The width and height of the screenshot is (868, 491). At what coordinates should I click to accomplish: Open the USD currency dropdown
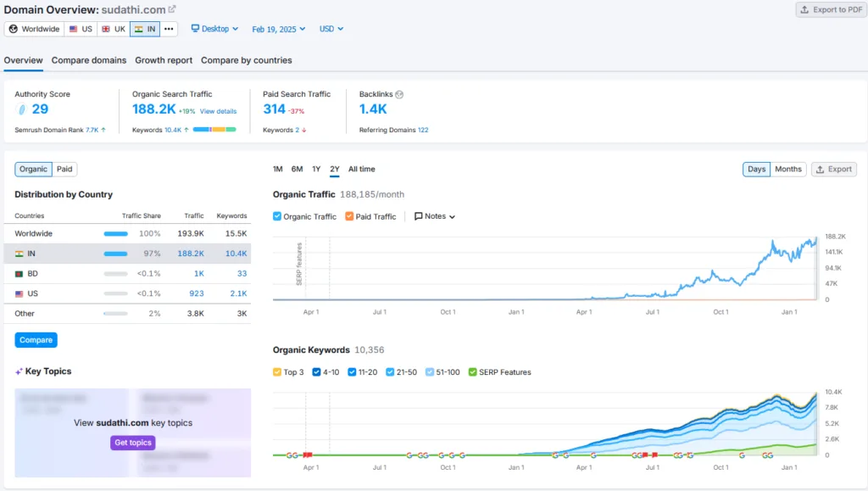point(331,28)
